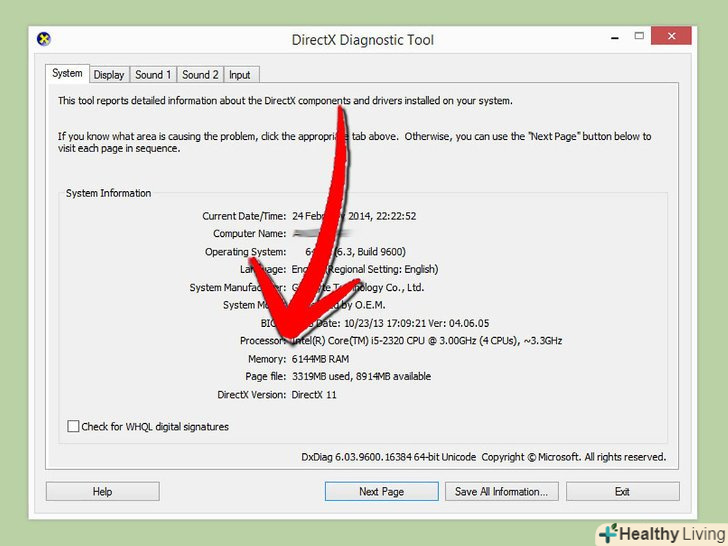Switch to the Display tab
The image size is (728, 546).
109,75
